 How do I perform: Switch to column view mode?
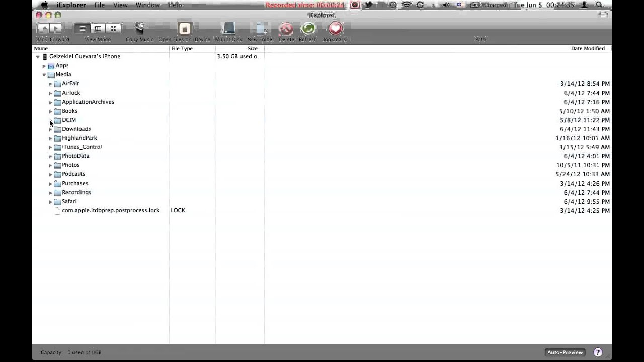tap(98, 29)
